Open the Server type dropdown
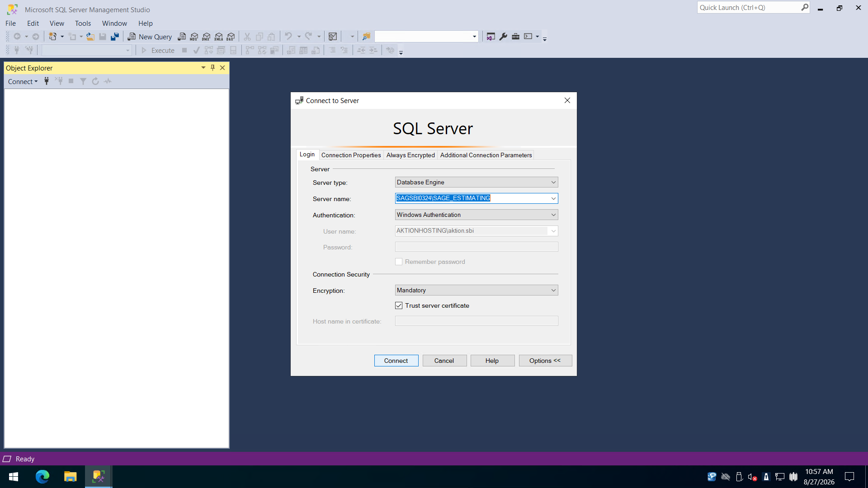This screenshot has height=488, width=868. (x=476, y=182)
